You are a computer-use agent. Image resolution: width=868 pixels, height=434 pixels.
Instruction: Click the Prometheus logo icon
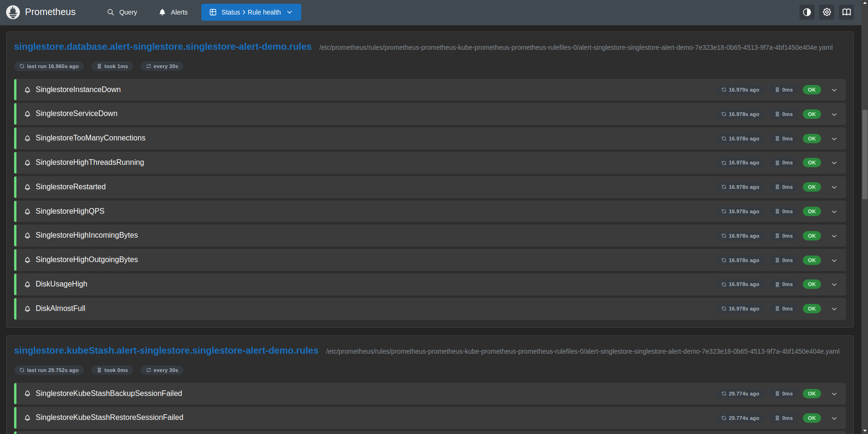13,12
